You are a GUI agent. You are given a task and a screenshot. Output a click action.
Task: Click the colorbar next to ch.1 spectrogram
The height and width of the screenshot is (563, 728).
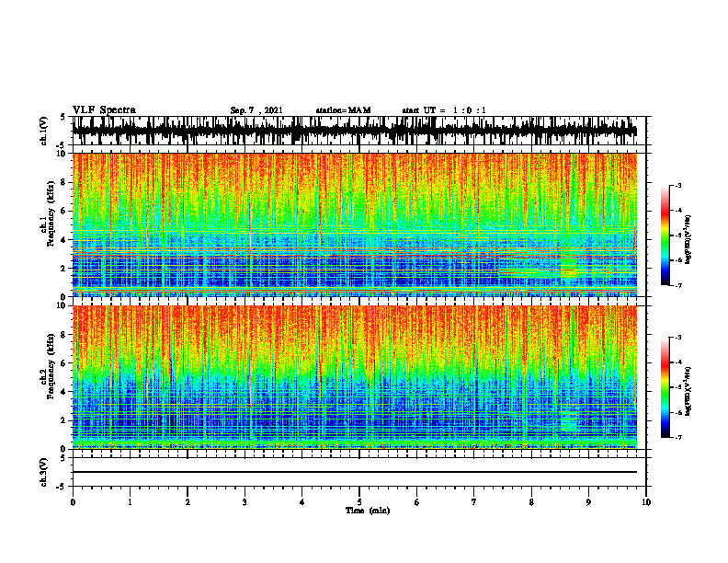pos(665,236)
